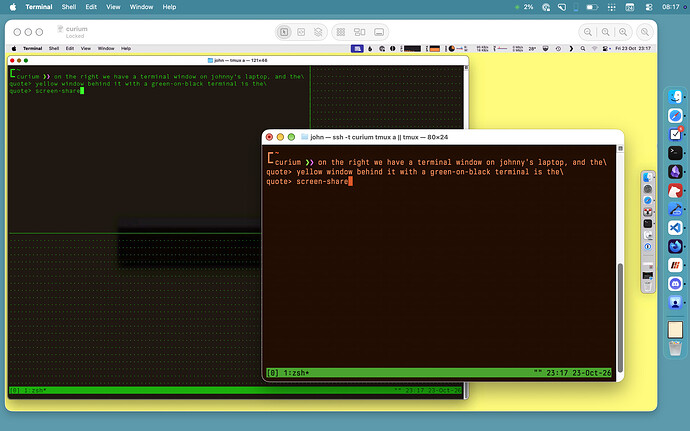Open the beige document in the local Dock
This screenshot has height=431, width=690.
pos(675,330)
